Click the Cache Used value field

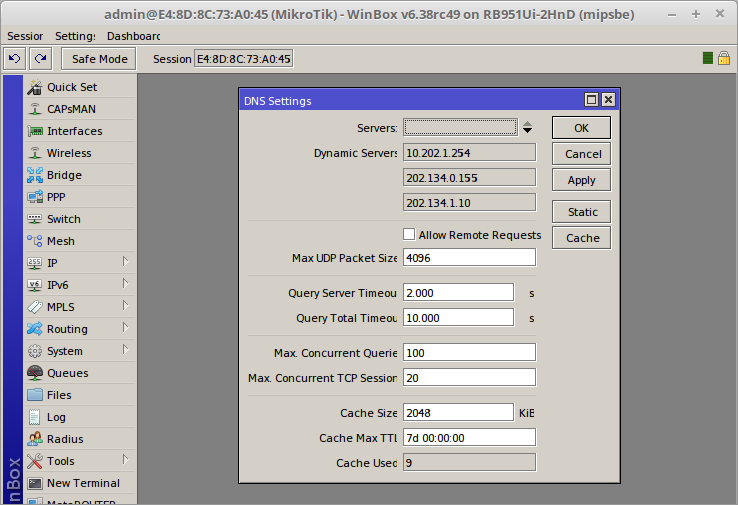[x=469, y=463]
